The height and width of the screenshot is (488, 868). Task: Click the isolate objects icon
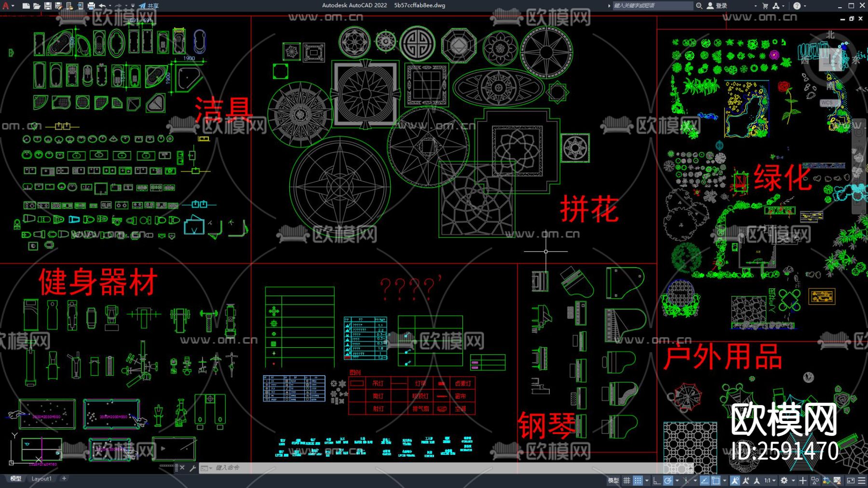coord(815,480)
